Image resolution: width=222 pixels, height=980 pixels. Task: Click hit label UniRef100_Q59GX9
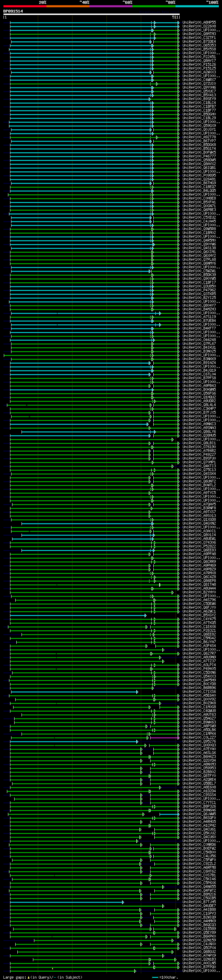coord(199,125)
